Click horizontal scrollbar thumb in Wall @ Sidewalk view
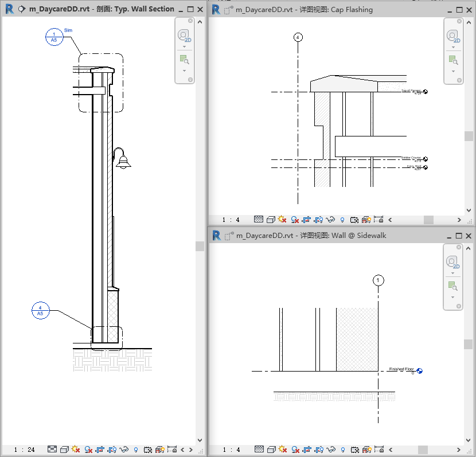 point(423,450)
